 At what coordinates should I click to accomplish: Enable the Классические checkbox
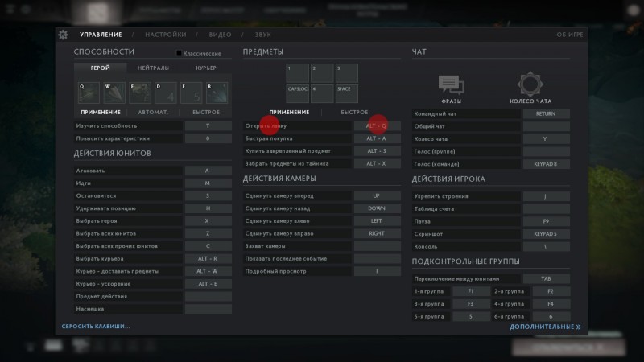179,53
